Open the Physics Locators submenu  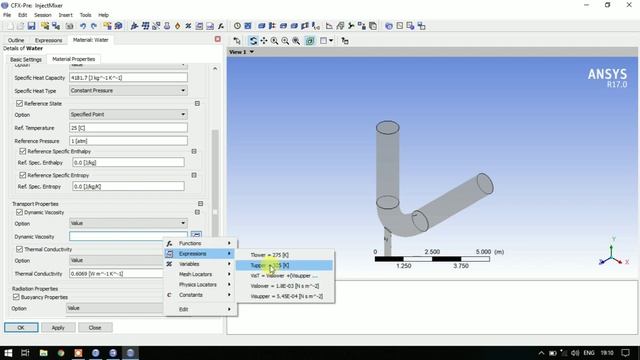coord(200,284)
